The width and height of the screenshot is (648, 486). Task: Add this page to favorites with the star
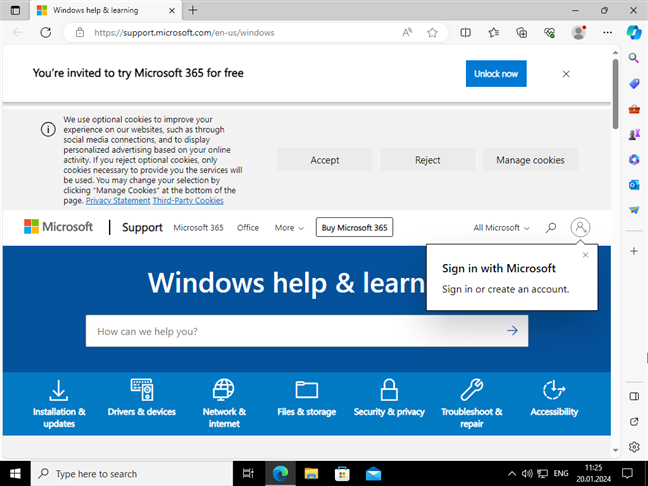432,33
